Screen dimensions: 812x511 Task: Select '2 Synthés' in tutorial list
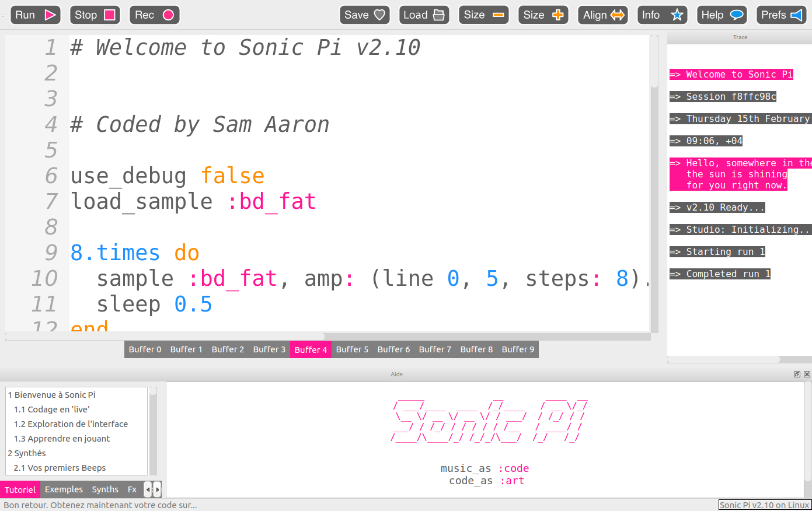pos(27,453)
